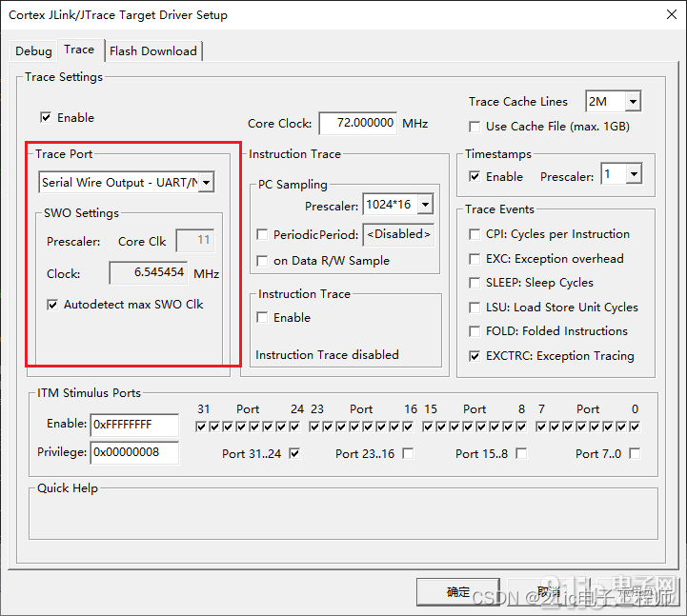This screenshot has height=616, width=687.
Task: Click the Instruction Trace disabled status text
Action: pos(327,354)
